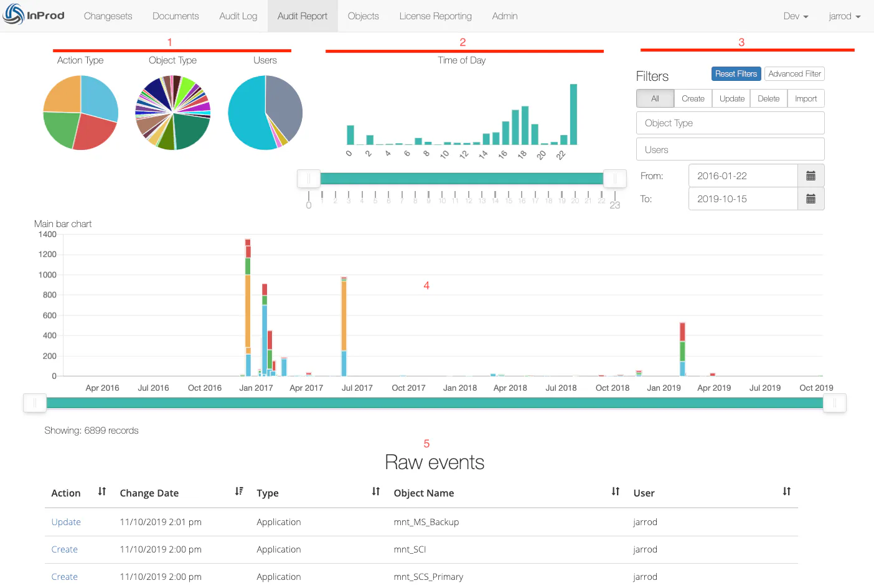Click the Action Type pie chart

click(81, 113)
